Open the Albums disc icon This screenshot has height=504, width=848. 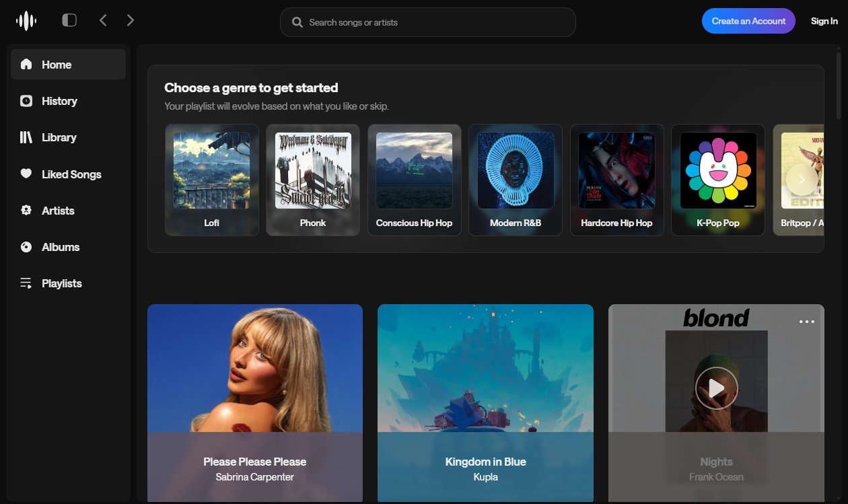(26, 247)
